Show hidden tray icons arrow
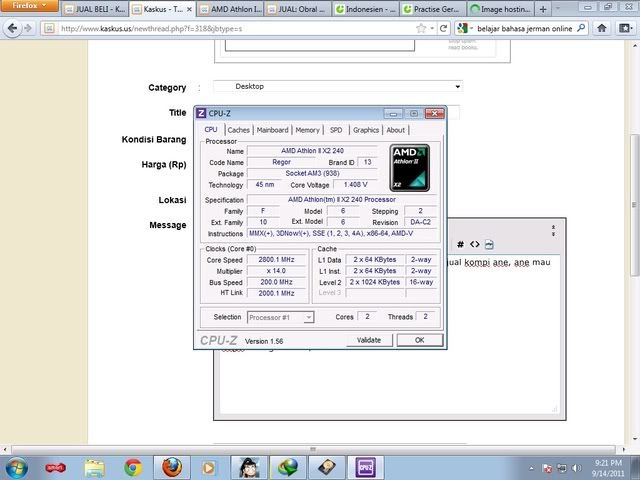Viewport: 640px width, 480px height. [x=531, y=468]
